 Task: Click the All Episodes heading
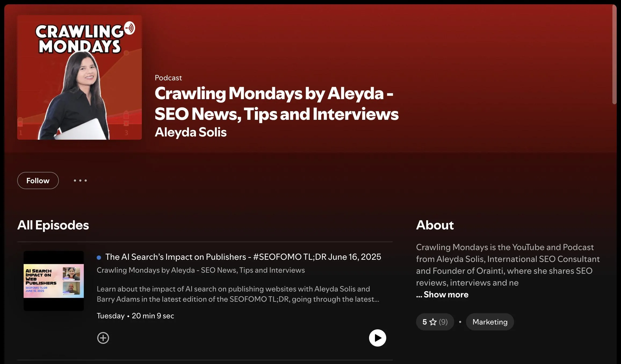(x=53, y=225)
